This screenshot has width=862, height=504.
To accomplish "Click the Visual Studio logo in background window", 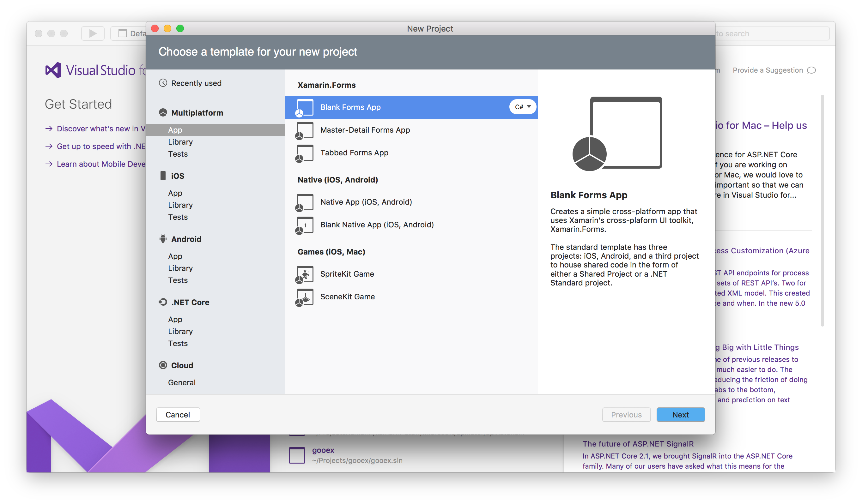I will tap(53, 70).
